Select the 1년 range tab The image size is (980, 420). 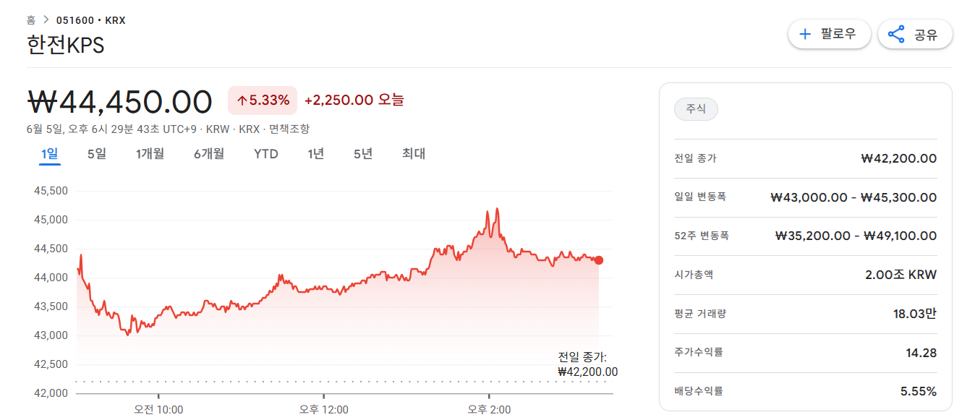coord(315,153)
